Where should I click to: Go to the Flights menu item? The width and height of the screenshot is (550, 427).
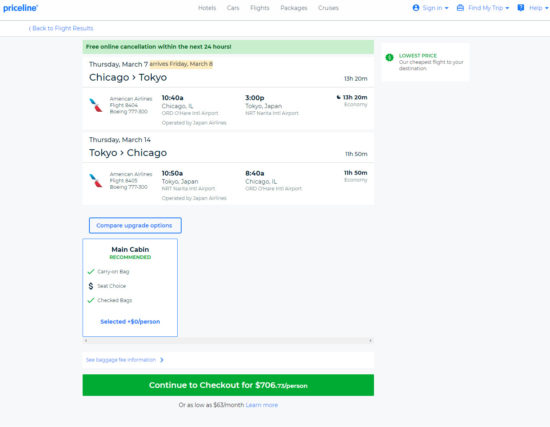coord(260,8)
